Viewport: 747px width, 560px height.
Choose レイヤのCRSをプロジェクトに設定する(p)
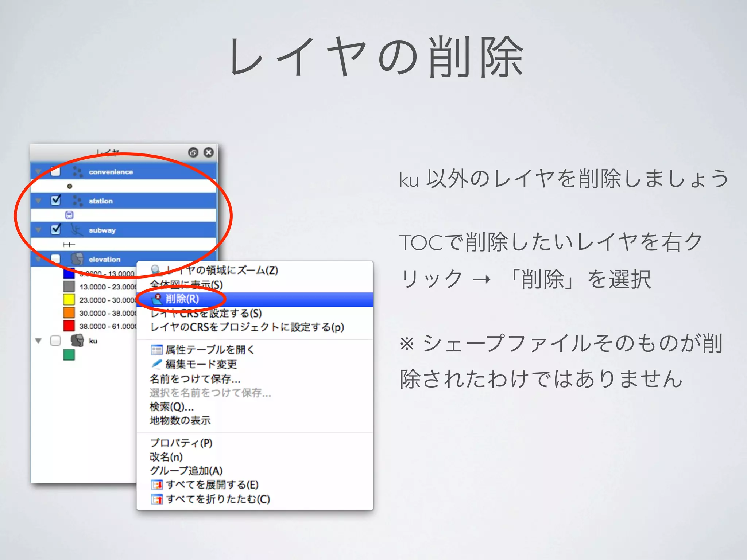[255, 327]
